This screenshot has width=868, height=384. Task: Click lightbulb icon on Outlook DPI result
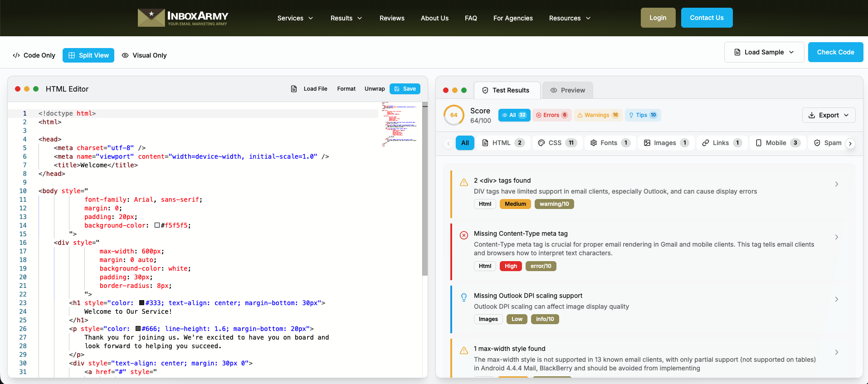[464, 297]
